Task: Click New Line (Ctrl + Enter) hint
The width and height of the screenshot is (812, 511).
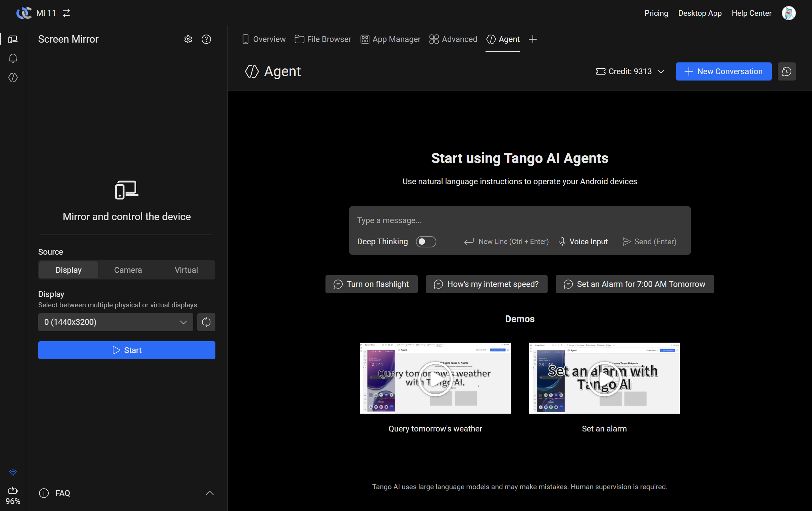Action: [x=506, y=242]
